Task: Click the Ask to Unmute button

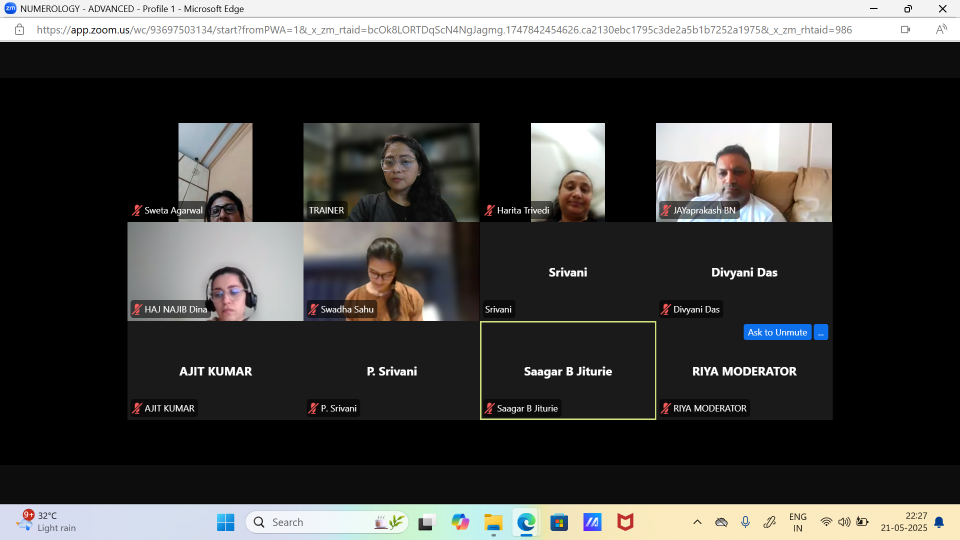Action: click(777, 332)
